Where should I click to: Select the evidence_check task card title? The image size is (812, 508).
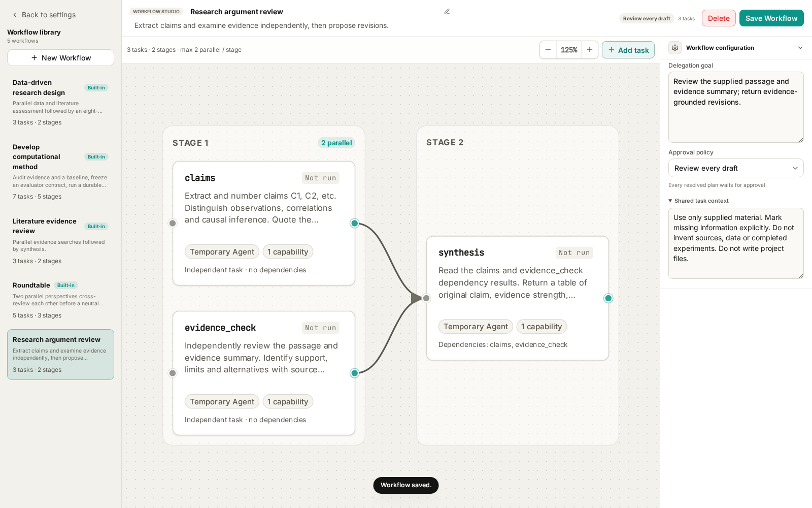(x=220, y=328)
